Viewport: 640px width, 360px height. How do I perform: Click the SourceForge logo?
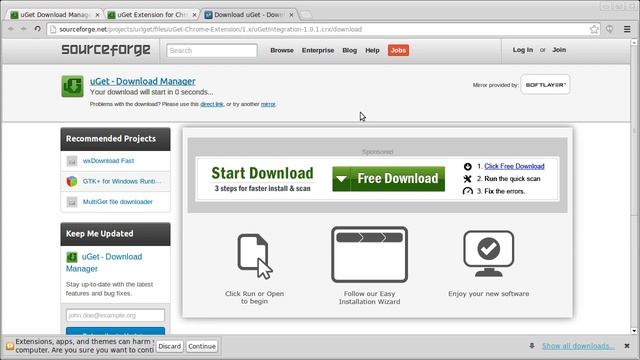[x=106, y=50]
